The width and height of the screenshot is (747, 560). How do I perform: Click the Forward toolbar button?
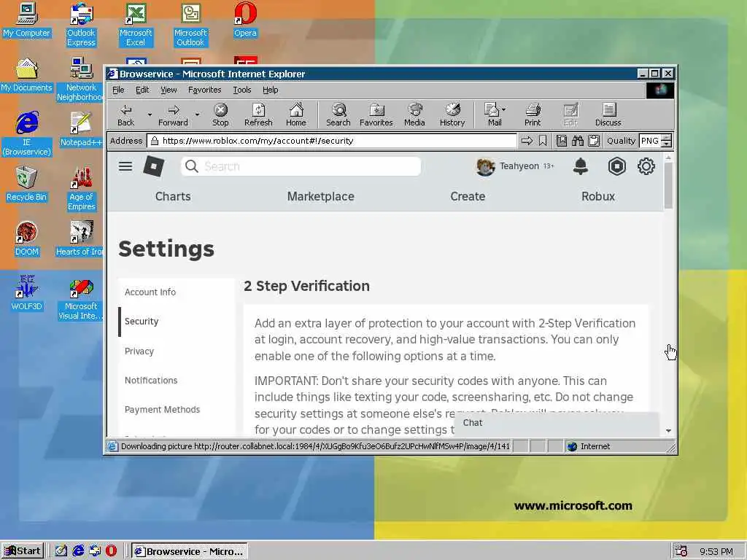173,114
